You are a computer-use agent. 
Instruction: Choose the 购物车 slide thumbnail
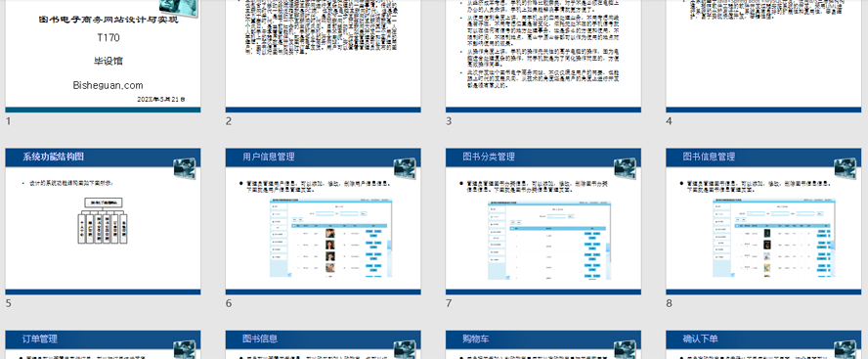(x=543, y=344)
